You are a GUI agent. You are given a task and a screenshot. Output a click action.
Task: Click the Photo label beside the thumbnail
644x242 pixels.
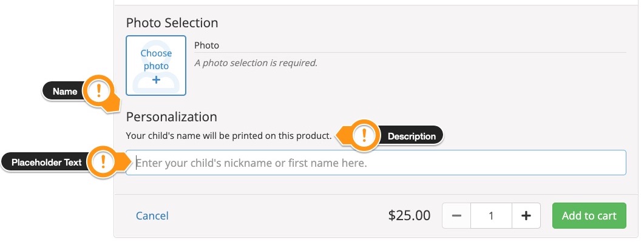[x=206, y=45]
